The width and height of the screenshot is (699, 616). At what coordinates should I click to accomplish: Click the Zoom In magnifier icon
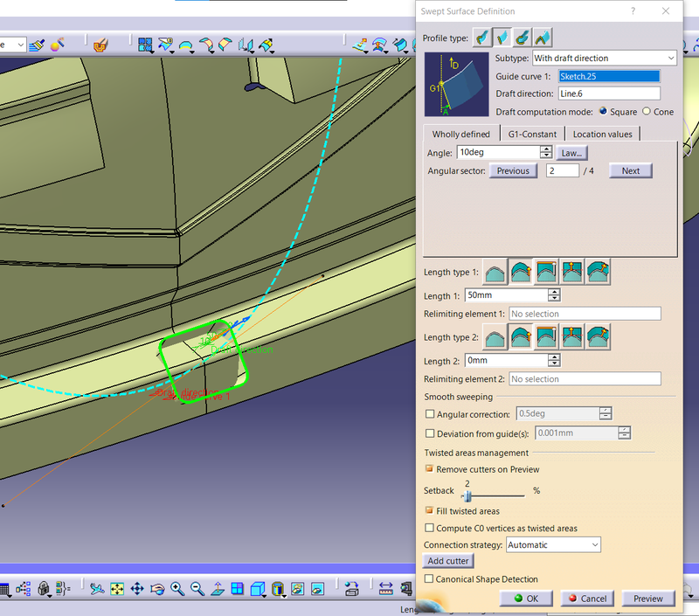click(x=177, y=590)
